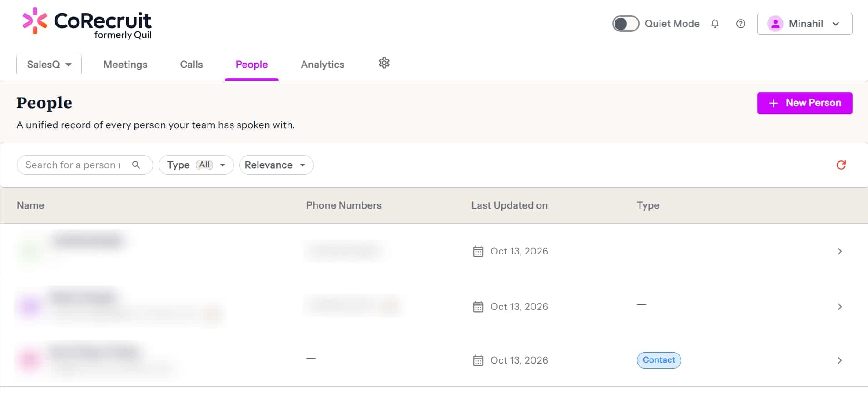The height and width of the screenshot is (394, 868).
Task: Click the Type column header
Action: click(x=648, y=205)
